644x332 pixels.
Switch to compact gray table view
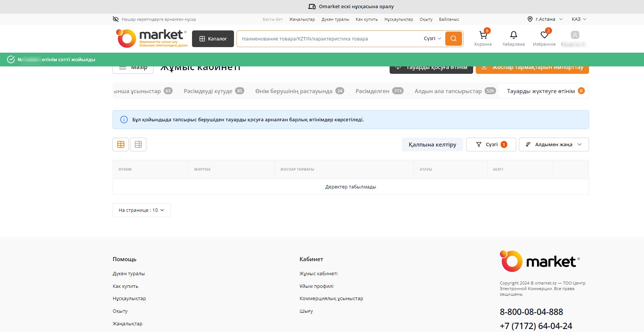point(138,145)
